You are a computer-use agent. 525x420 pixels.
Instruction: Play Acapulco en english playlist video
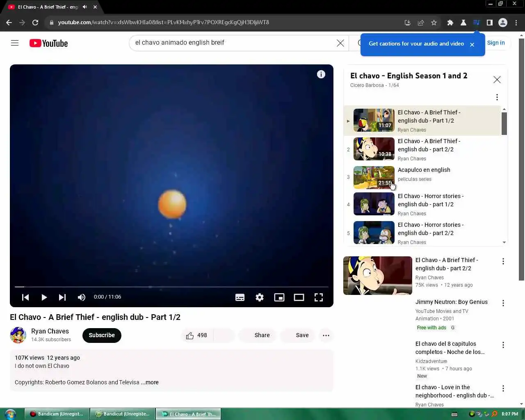click(x=422, y=177)
